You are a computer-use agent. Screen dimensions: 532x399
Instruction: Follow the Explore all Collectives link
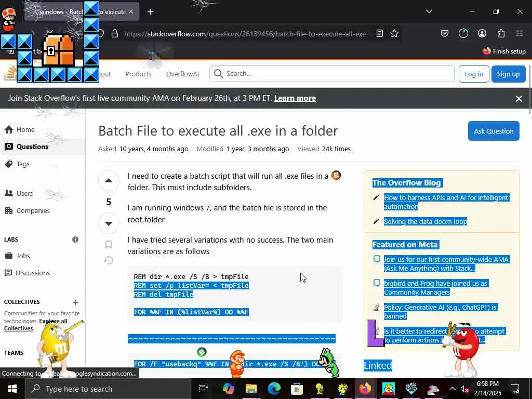click(x=36, y=325)
